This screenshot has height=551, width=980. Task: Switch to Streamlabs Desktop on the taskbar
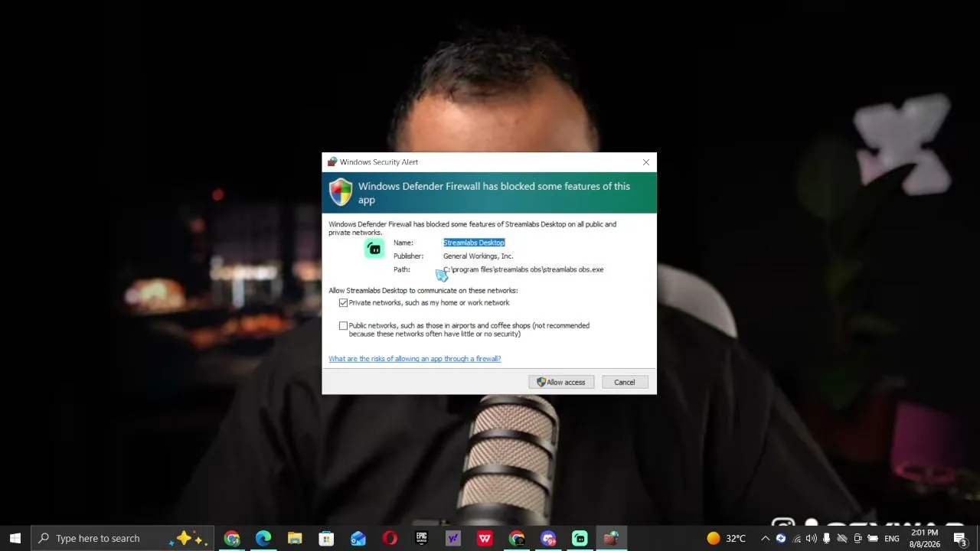coord(580,538)
